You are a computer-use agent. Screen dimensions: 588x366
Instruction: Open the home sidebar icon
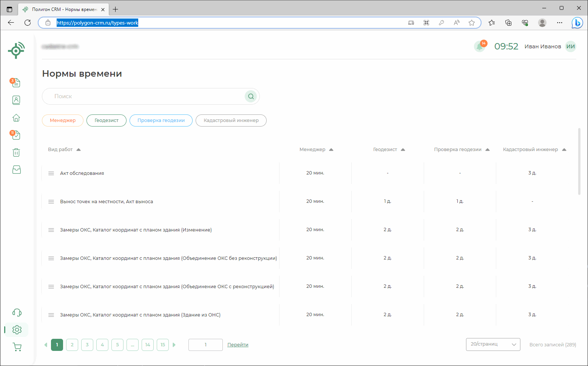[16, 118]
